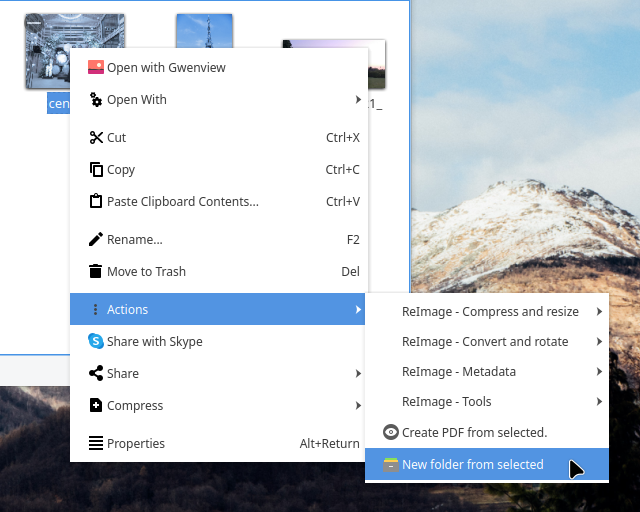The width and height of the screenshot is (640, 512).
Task: Open the Actions menu entry
Action: (218, 309)
